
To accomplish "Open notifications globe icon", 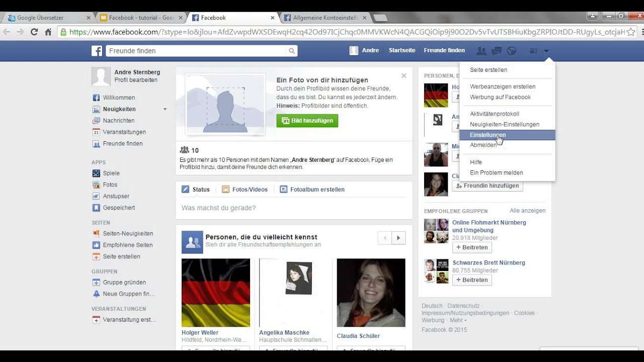I will (512, 51).
